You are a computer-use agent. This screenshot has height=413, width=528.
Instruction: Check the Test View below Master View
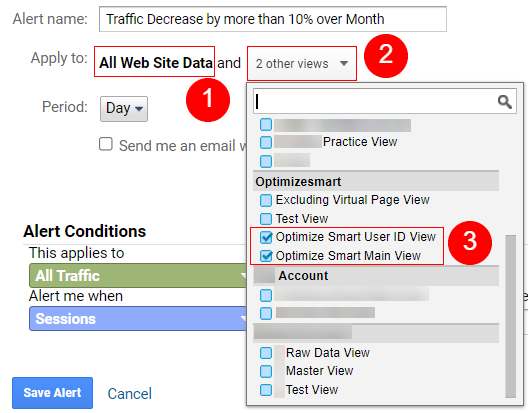click(x=266, y=390)
